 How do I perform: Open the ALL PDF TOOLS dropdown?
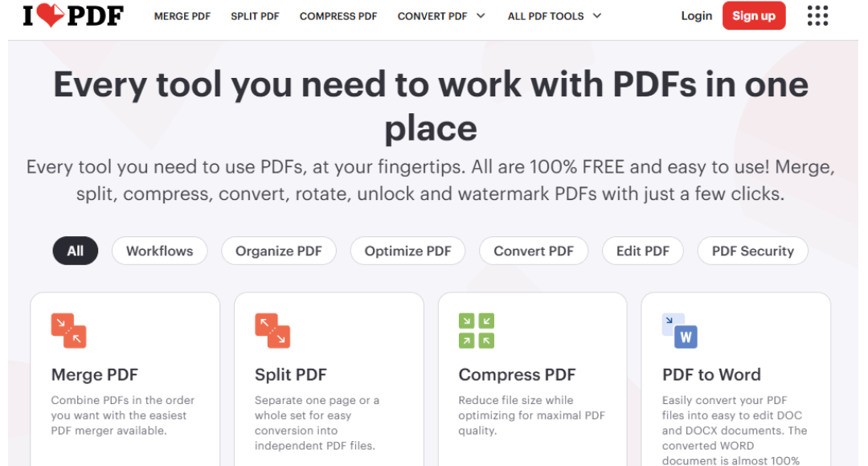(x=555, y=15)
